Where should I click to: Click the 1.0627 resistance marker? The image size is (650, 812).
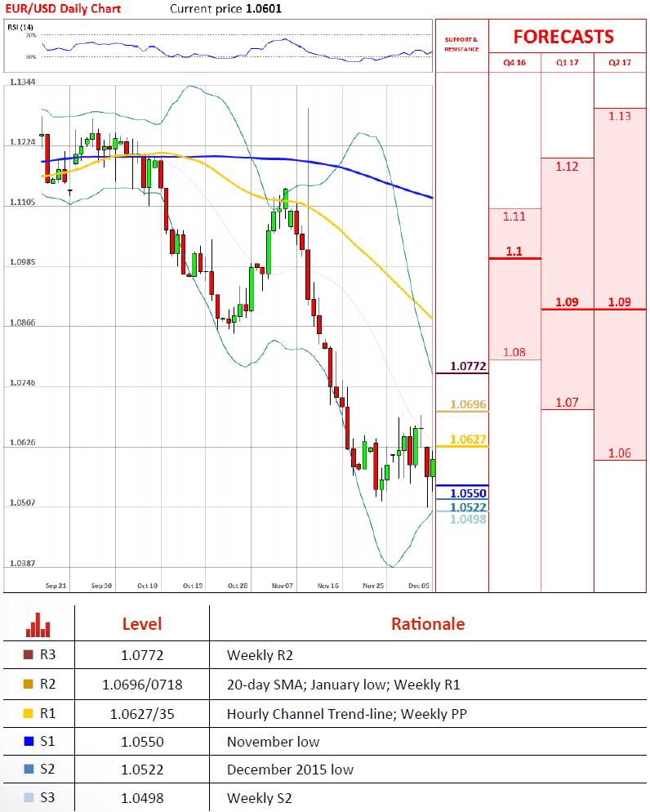(x=469, y=439)
